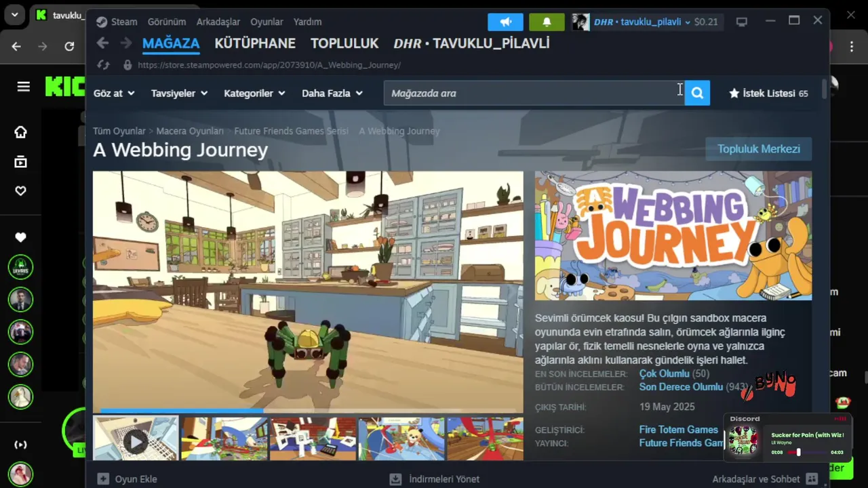
Task: Select the trailer thumbnail with play icon
Action: pos(136,439)
